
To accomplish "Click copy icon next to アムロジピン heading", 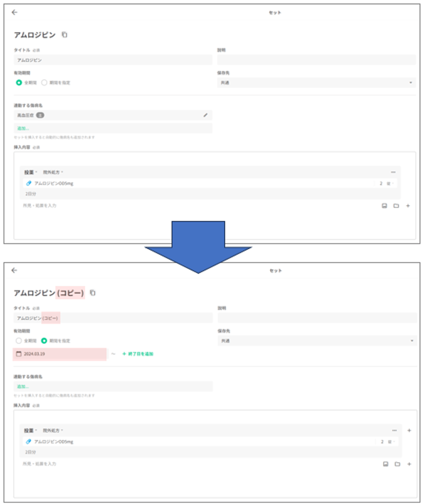I will pyautogui.click(x=64, y=35).
